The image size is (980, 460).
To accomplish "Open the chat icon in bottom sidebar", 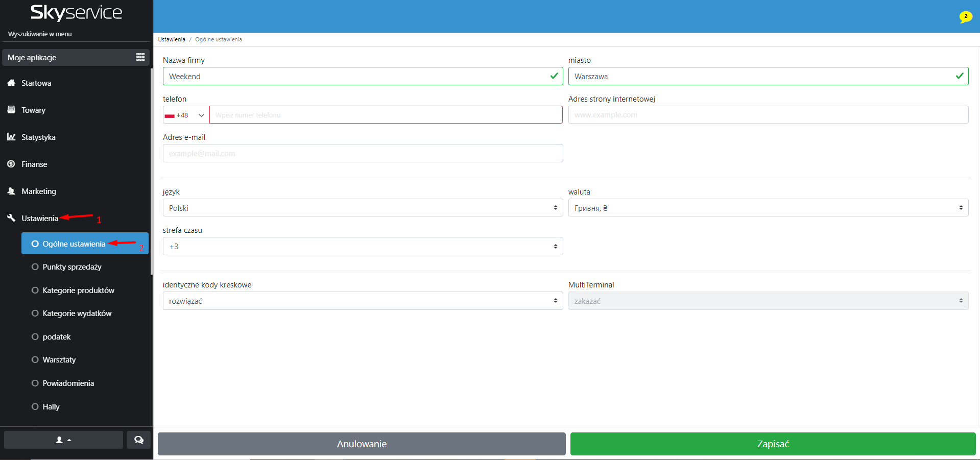I will point(138,440).
